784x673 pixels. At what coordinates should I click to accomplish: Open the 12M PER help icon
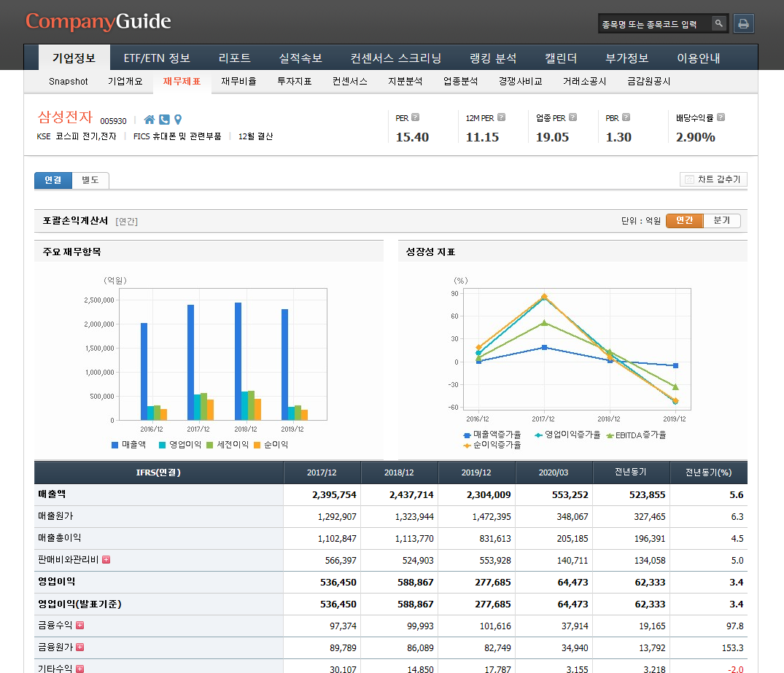pos(502,117)
